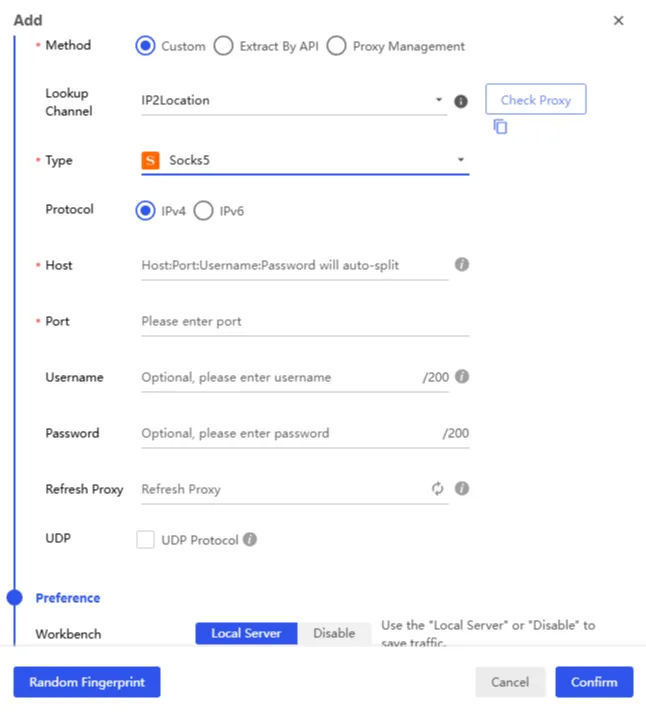Close the Add dialog with X

pos(618,20)
